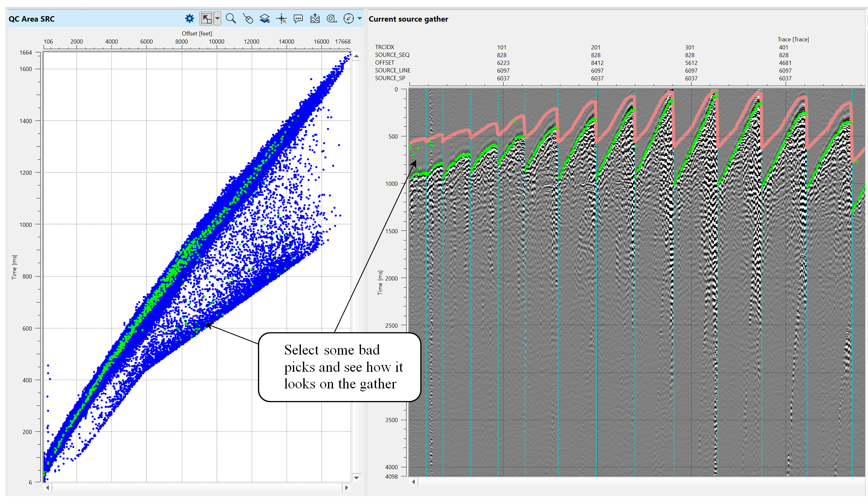Open QC Area settings gear
Screen dimensions: 868x504
click(x=189, y=18)
